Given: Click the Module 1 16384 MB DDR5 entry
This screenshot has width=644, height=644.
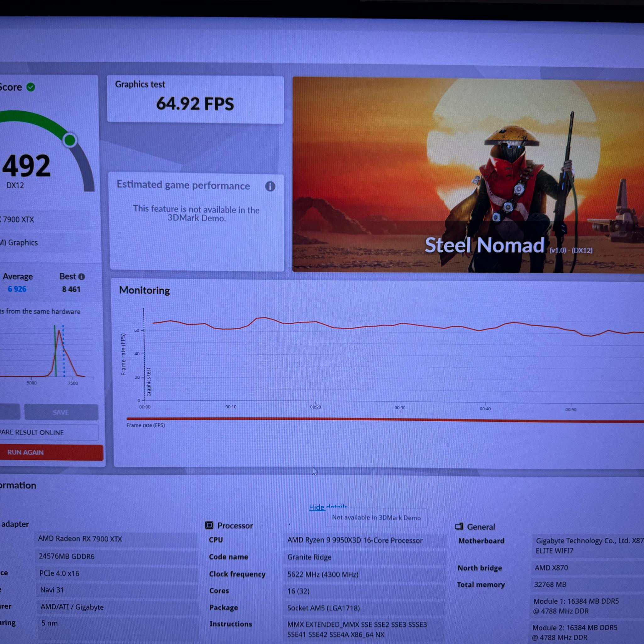Looking at the screenshot, I should coord(587,606).
